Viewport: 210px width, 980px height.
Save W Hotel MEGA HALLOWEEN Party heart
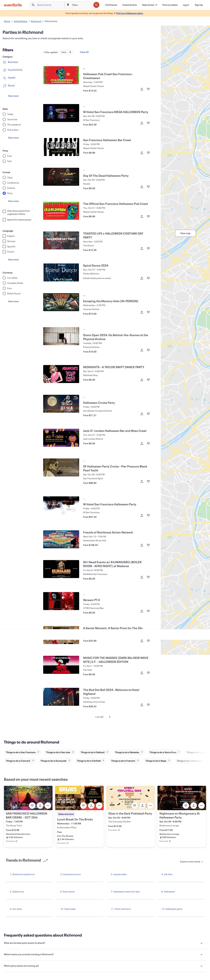tap(148, 123)
